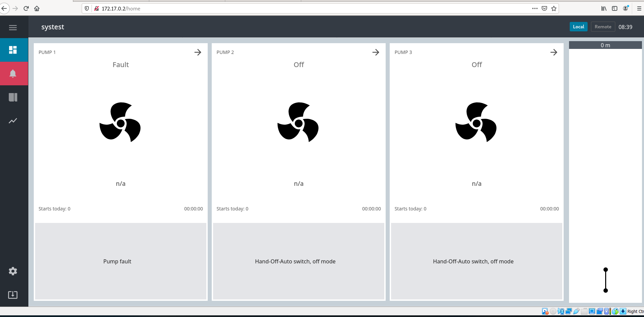Bookmark this page with star icon
This screenshot has width=644, height=317.
554,8
